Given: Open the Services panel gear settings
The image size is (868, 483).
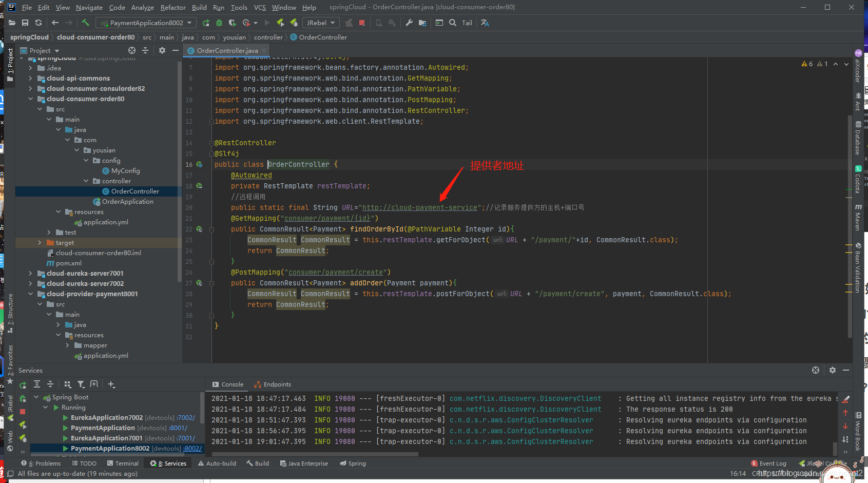Looking at the screenshot, I should coord(833,370).
